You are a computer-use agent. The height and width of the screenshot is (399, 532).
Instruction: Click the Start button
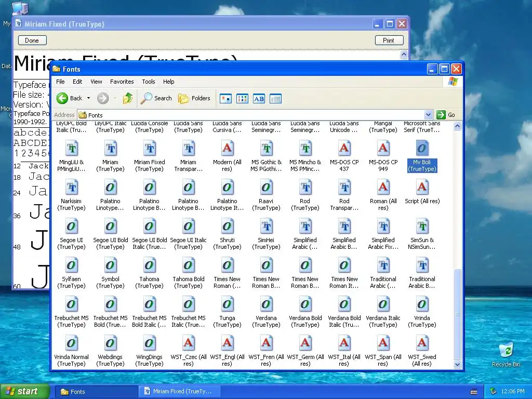click(x=24, y=392)
